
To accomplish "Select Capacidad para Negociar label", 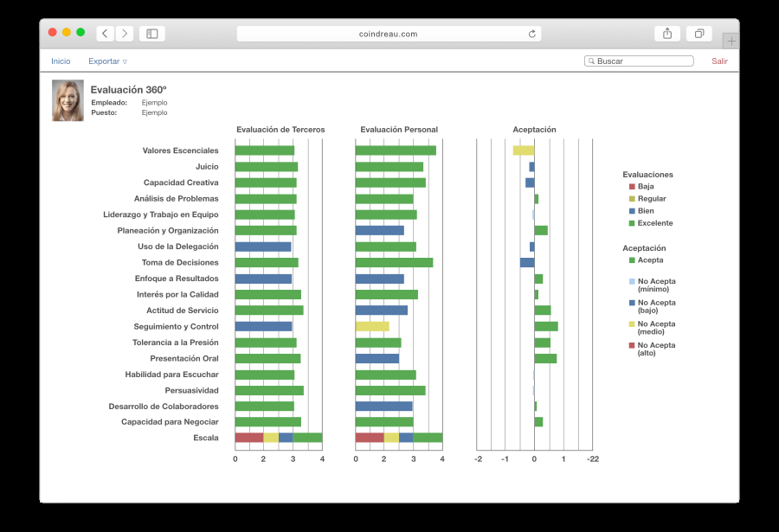I will [x=170, y=422].
